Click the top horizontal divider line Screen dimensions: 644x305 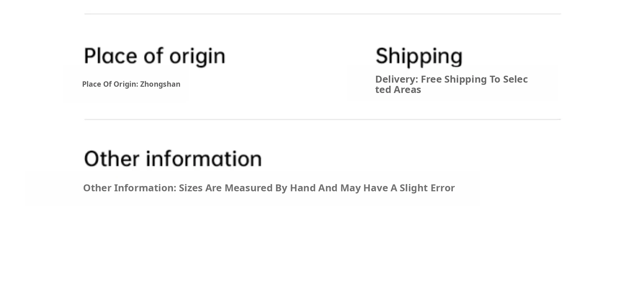point(322,14)
